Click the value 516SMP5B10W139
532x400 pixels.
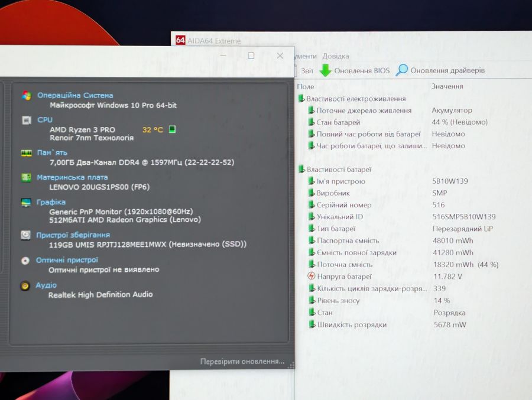point(464,216)
